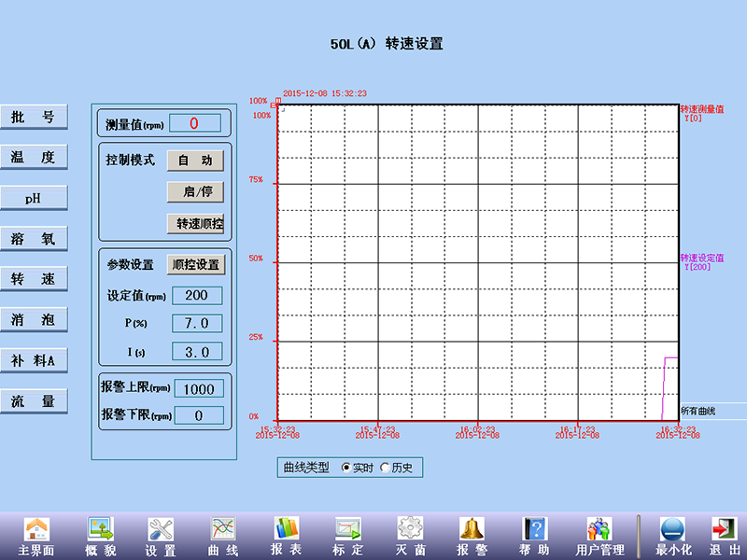Select the 历史 history curve radio button
Screen dimensions: 747x560
tap(386, 468)
